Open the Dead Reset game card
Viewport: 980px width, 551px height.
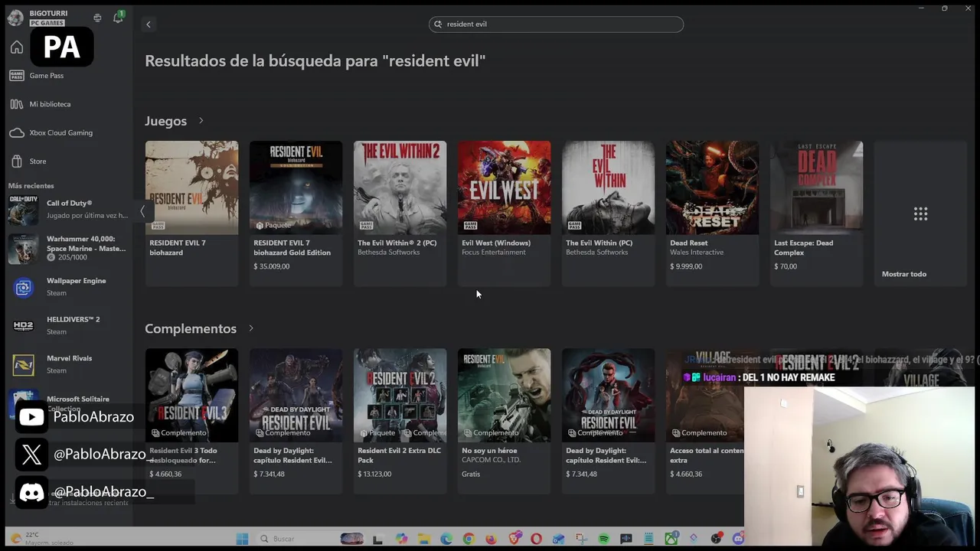coord(712,213)
